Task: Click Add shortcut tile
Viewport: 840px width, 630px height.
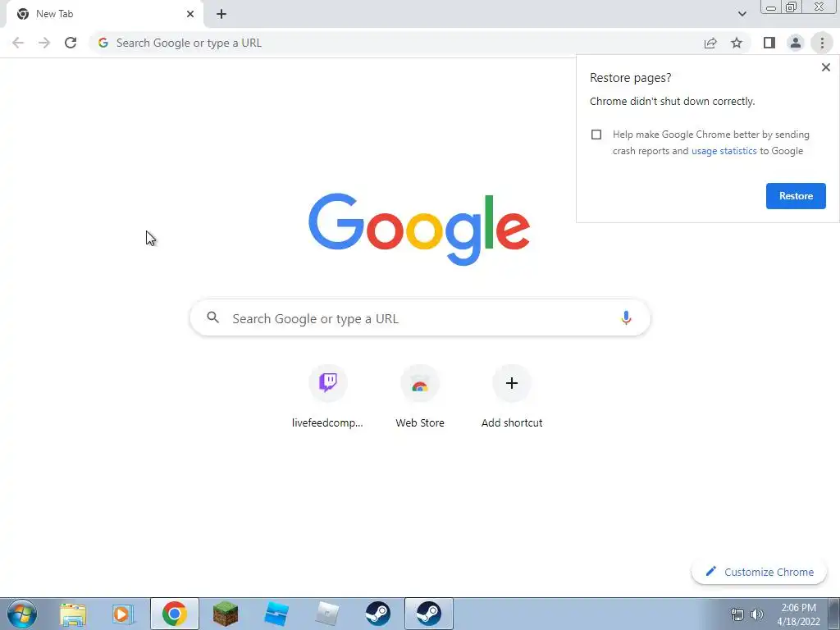Action: (x=512, y=397)
